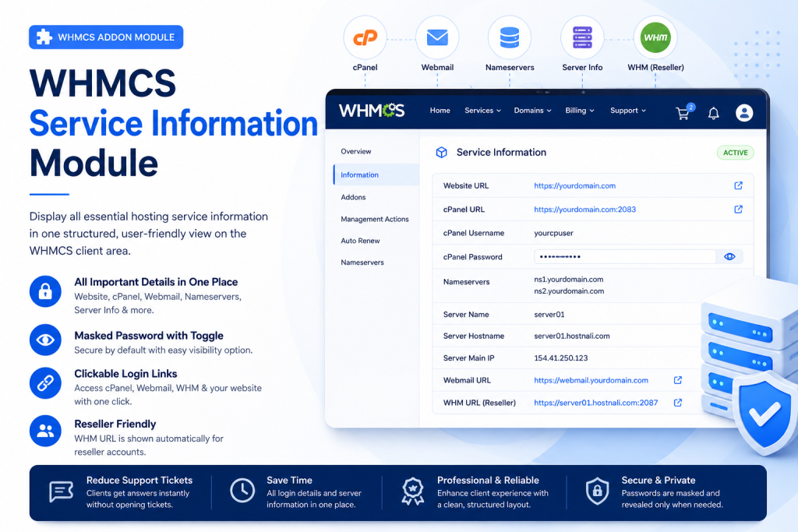798x532 pixels.
Task: Open the user profile avatar
Action: tap(744, 113)
